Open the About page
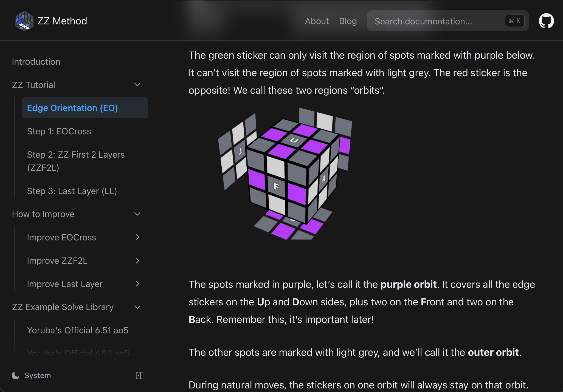The image size is (563, 392). (317, 21)
